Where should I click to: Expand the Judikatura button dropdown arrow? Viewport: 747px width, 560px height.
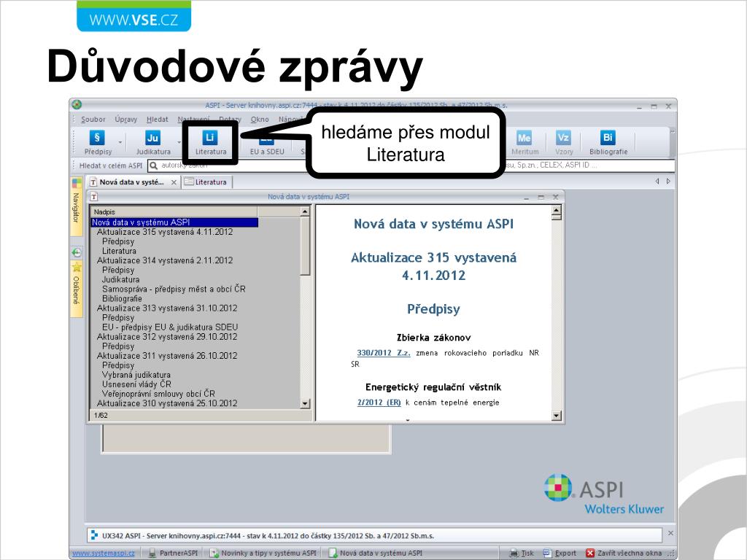(179, 142)
